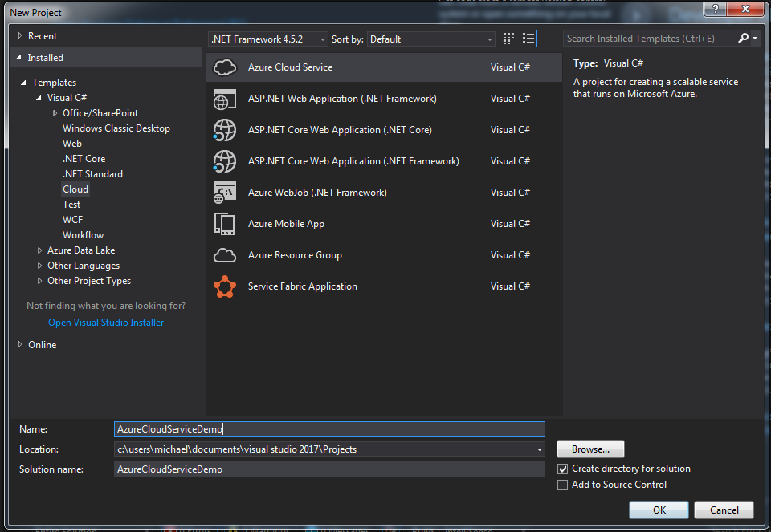Select the .NET Core template category

coord(84,159)
